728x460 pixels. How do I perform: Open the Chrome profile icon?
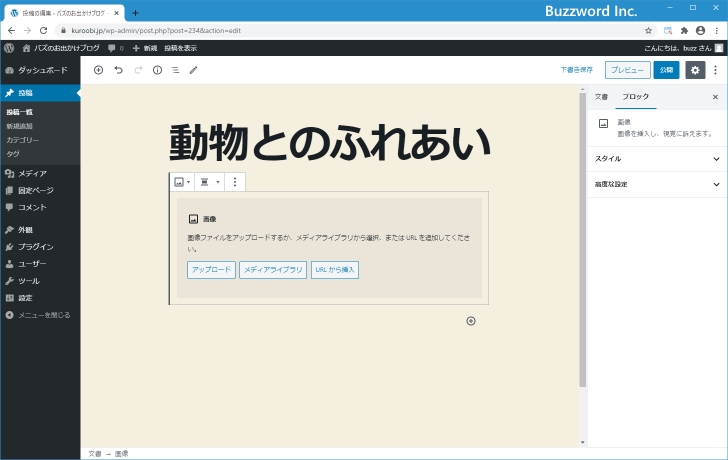click(x=701, y=31)
